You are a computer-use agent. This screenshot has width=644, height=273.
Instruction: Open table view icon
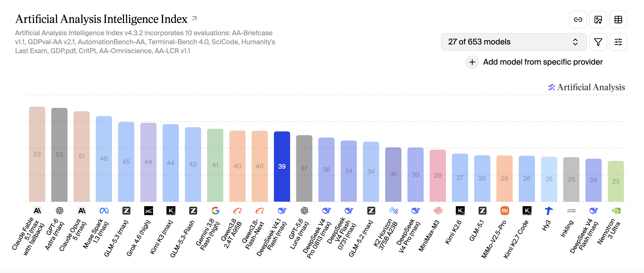618,20
